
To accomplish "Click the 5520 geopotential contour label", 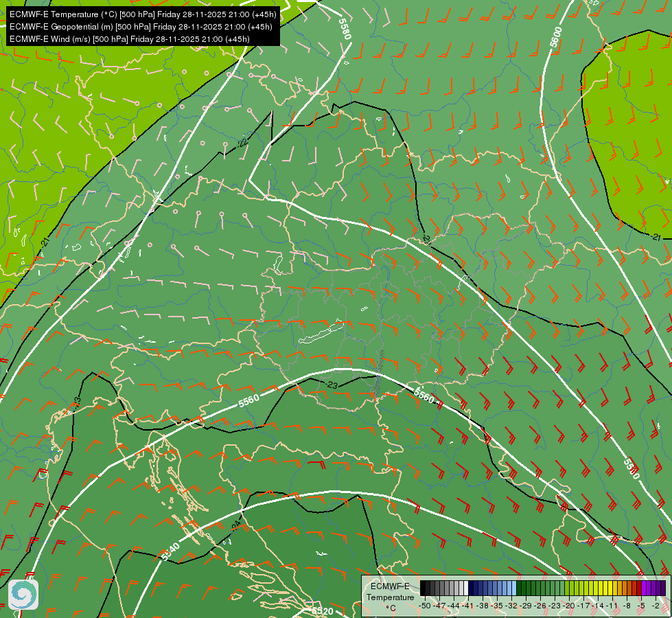I will (323, 611).
